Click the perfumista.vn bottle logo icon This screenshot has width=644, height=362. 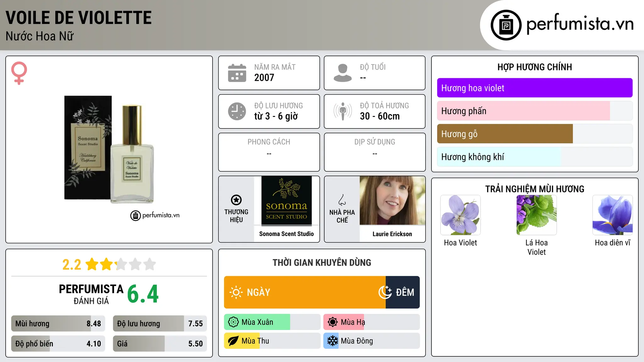click(x=506, y=25)
